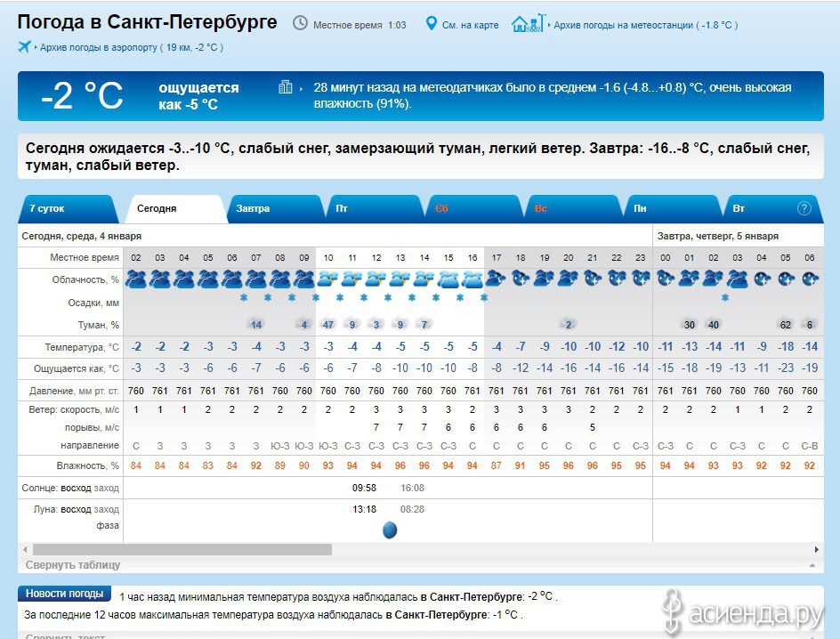Click the wind gust value 5
Viewport: 840px width, 639px height.
click(x=593, y=427)
